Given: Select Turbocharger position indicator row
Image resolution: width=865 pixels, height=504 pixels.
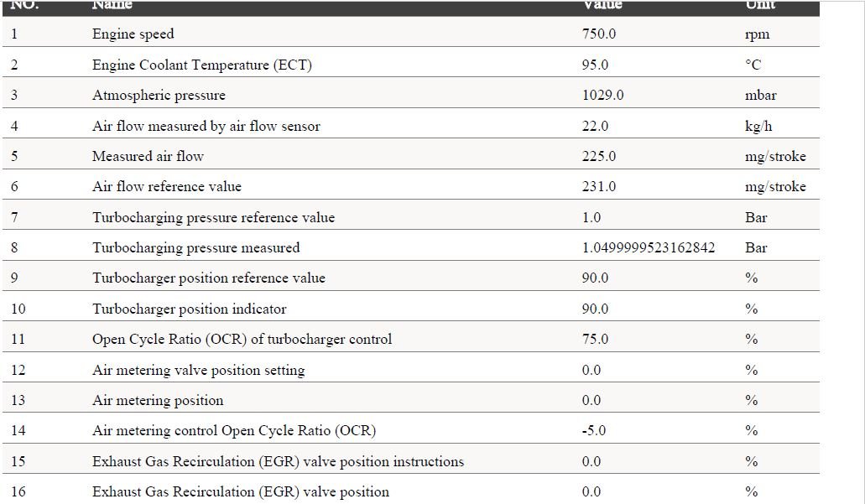Looking at the screenshot, I should pos(411,309).
